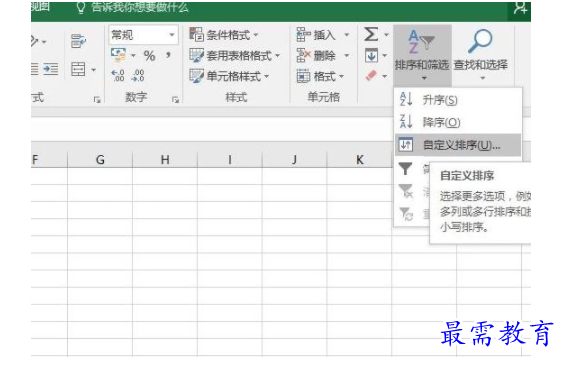The width and height of the screenshot is (562, 365).
Task: Apply percent style (%) format
Action: [149, 56]
